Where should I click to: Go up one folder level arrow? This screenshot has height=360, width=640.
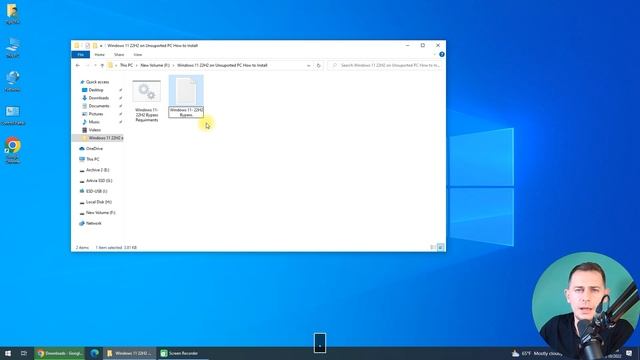click(x=102, y=65)
